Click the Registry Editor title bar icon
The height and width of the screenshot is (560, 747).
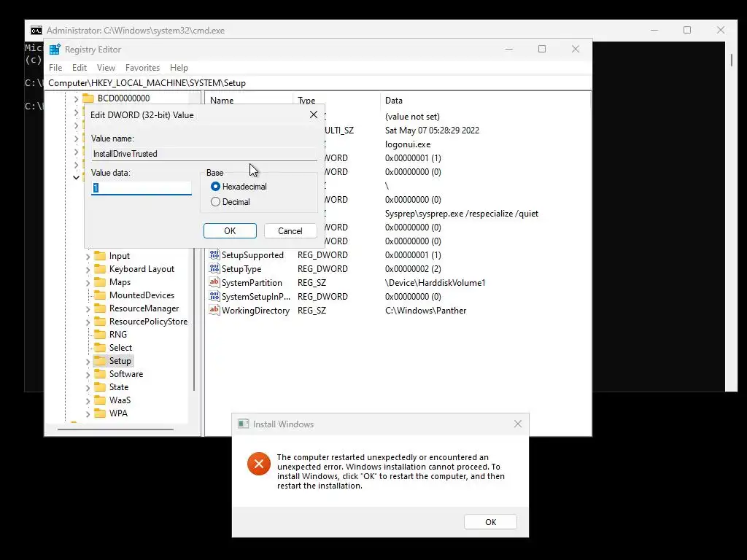(x=55, y=50)
